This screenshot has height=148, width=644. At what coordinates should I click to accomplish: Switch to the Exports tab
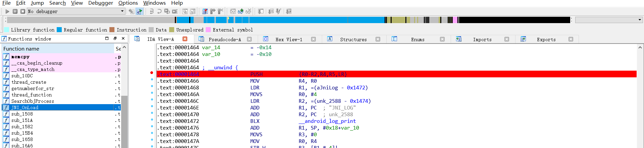point(546,39)
